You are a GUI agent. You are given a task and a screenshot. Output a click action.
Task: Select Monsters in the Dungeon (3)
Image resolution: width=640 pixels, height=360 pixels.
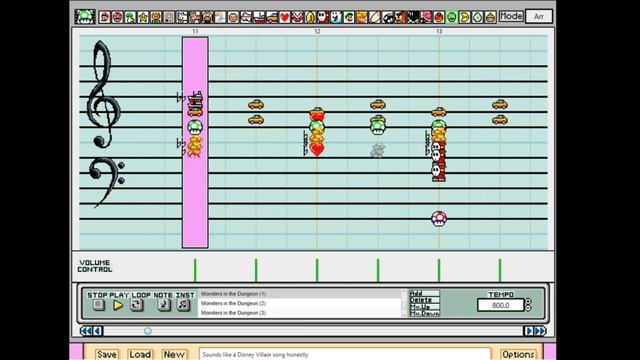coord(300,313)
